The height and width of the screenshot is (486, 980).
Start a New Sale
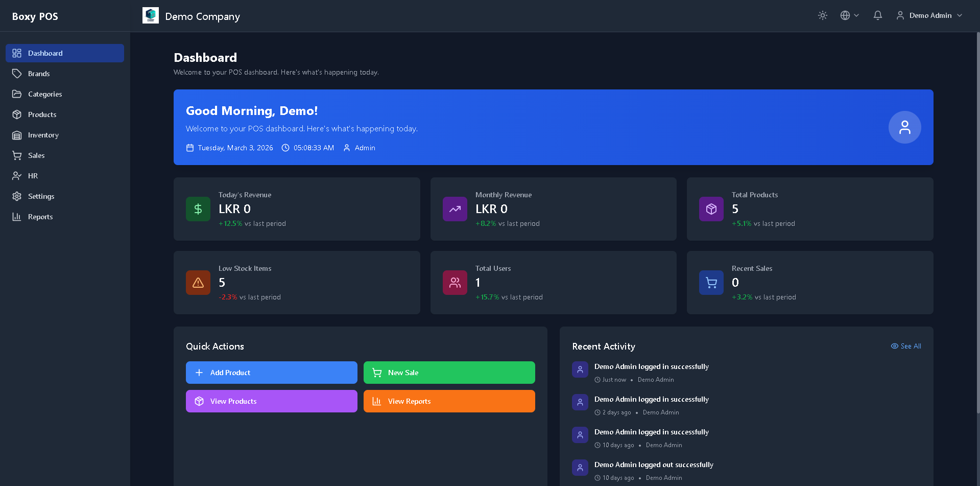pyautogui.click(x=449, y=373)
